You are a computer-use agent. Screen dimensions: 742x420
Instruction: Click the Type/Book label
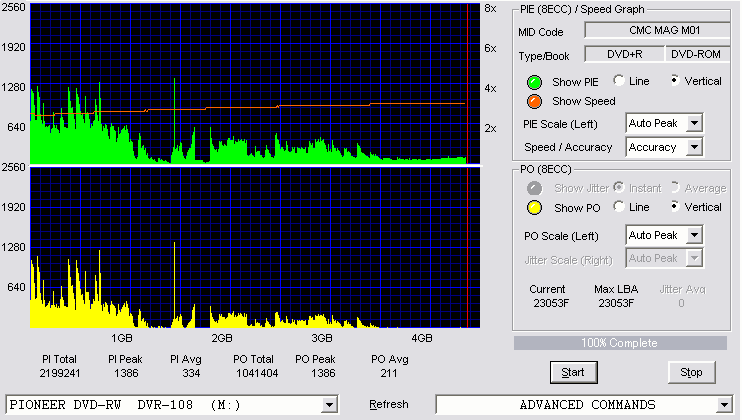pyautogui.click(x=544, y=56)
